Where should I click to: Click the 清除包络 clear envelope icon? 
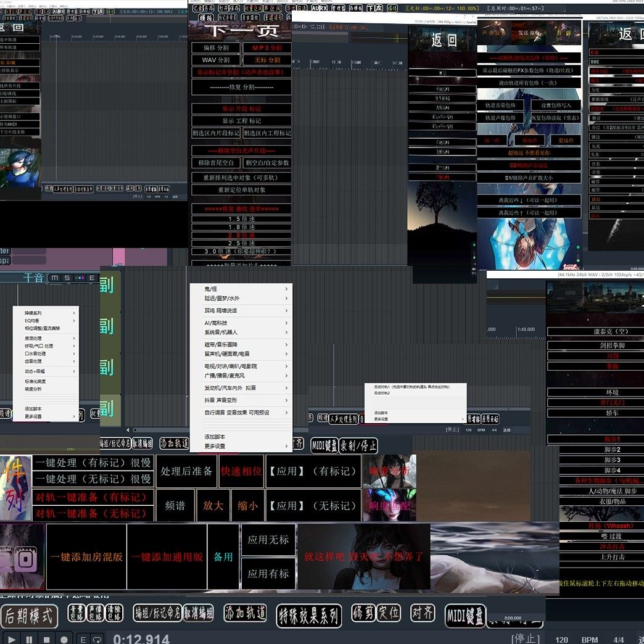tap(114, 613)
